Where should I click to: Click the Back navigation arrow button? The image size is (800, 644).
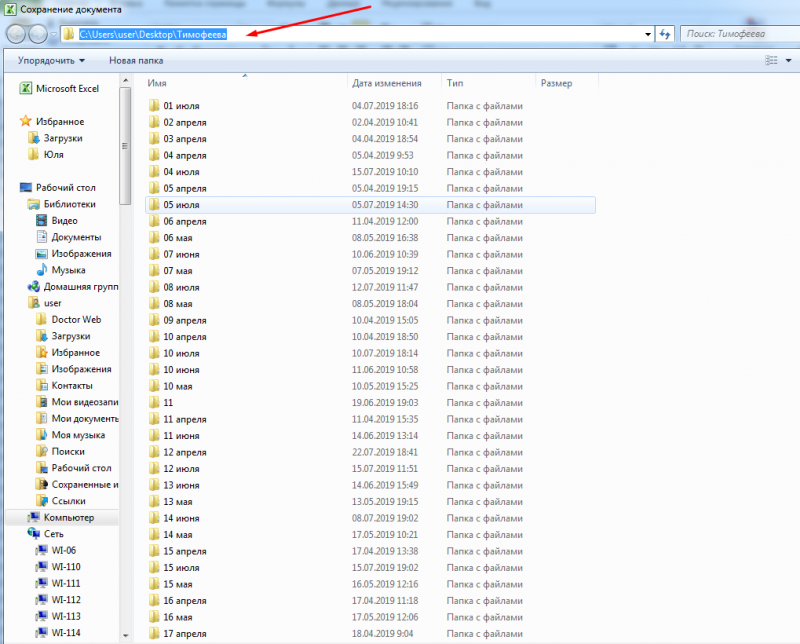click(x=16, y=34)
